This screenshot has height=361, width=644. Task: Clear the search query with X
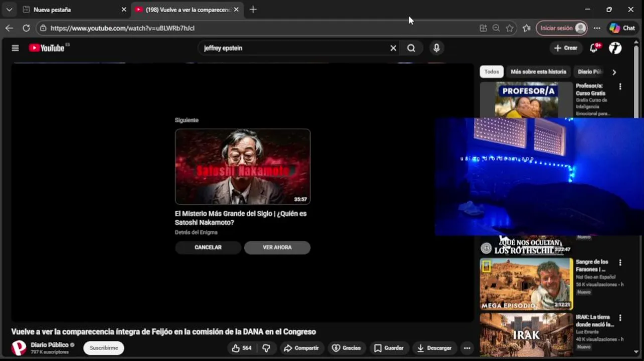(x=393, y=48)
